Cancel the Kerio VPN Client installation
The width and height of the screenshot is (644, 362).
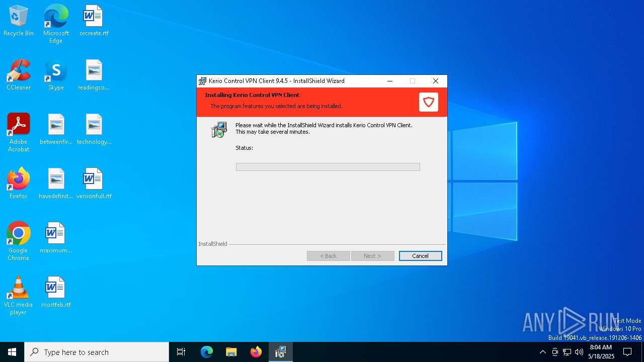click(421, 256)
